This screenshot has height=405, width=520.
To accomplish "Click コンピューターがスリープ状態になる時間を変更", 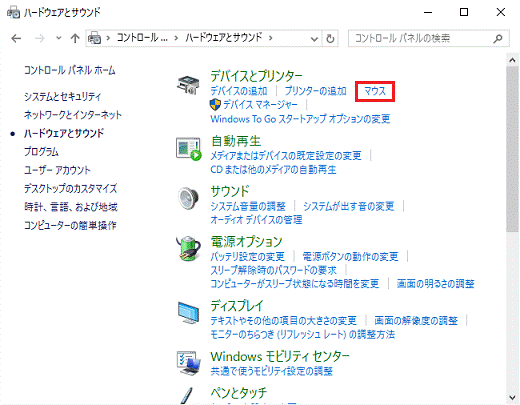I will 295,283.
